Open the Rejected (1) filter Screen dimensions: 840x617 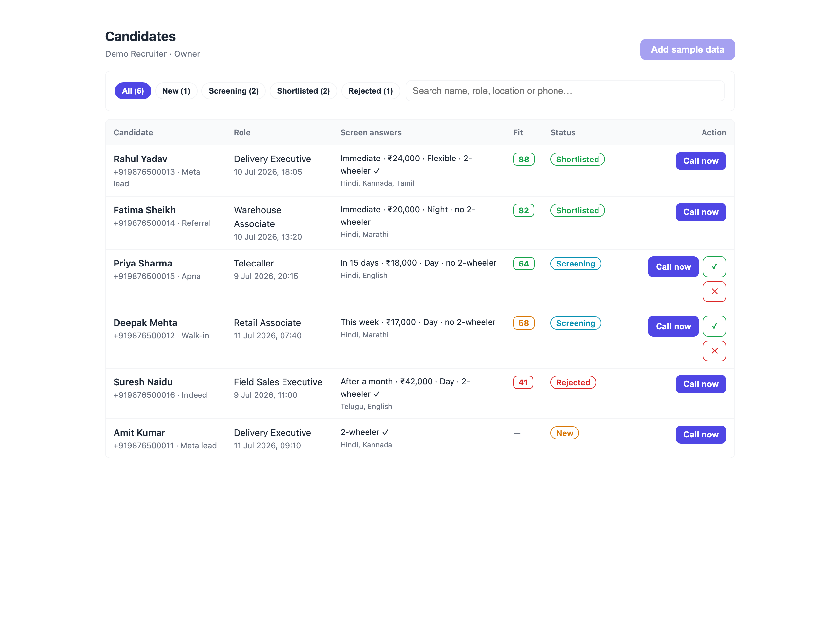[x=370, y=91]
